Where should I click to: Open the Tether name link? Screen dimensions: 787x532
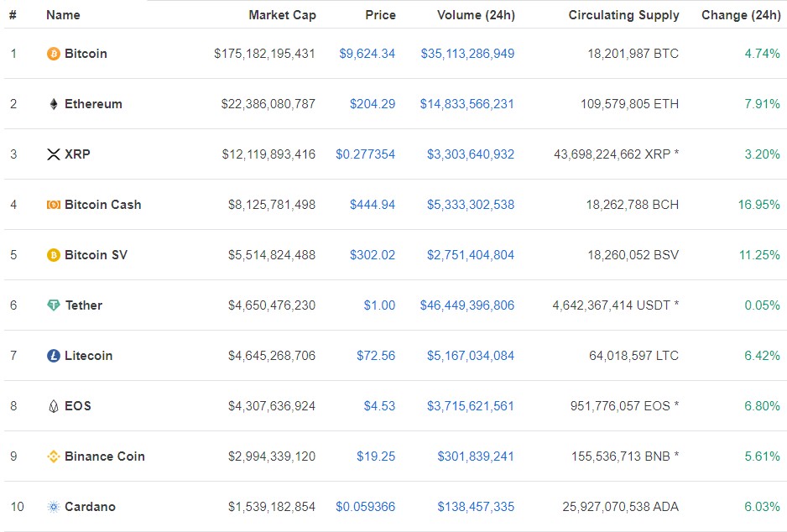tap(84, 305)
